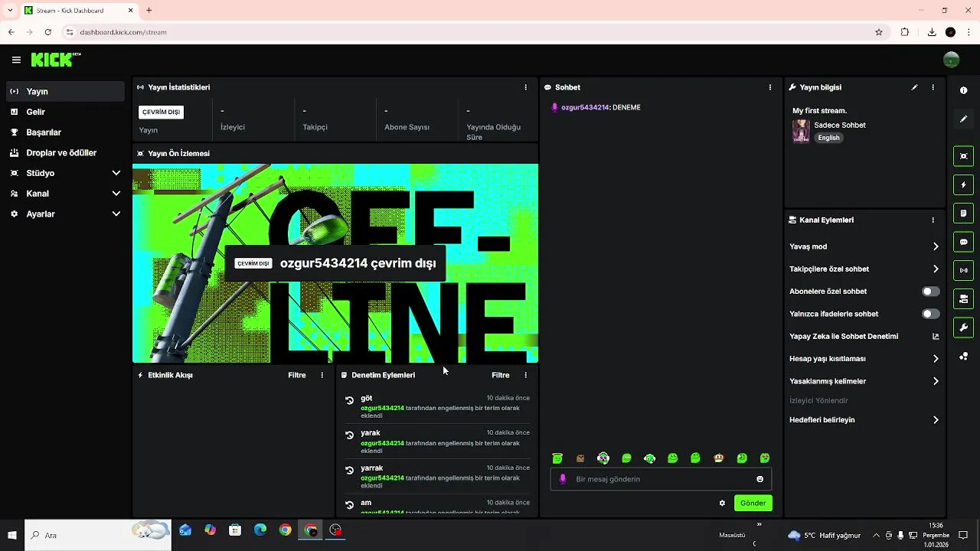Toggle the chat bubble icon in right toolbar
980x551 pixels.
click(x=963, y=242)
